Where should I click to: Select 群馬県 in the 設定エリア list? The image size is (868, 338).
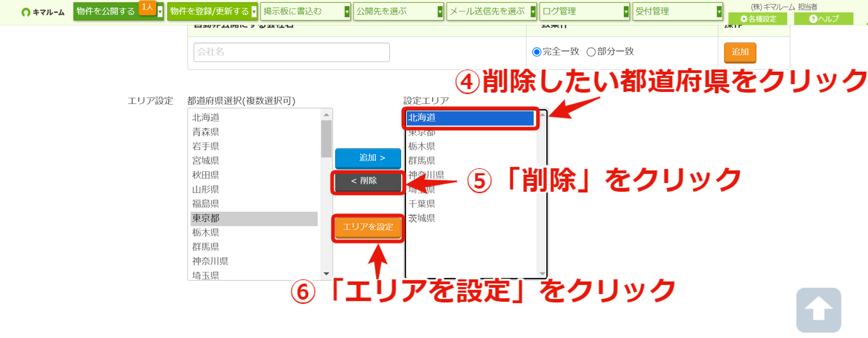point(470,161)
